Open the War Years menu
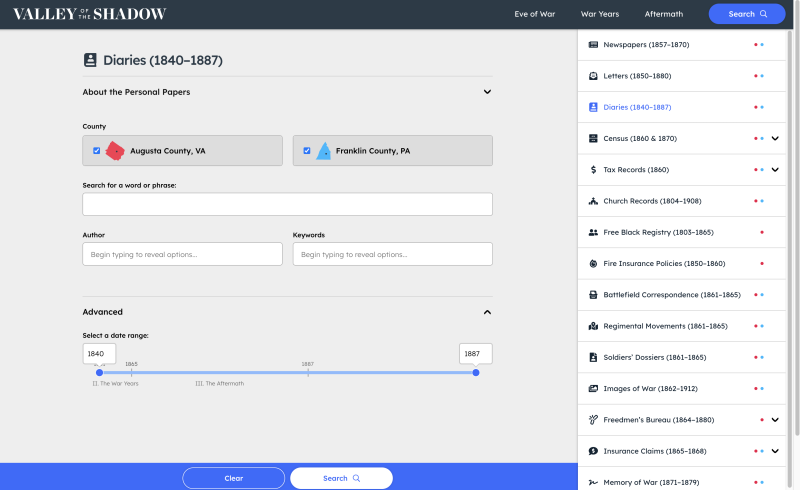Screen dimensions: 800x490 coord(599,14)
